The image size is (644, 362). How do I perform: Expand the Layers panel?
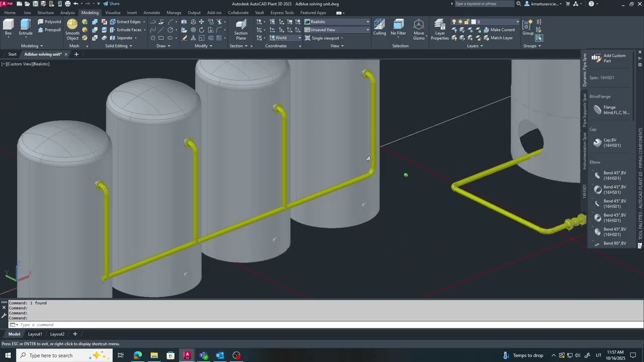[475, 46]
